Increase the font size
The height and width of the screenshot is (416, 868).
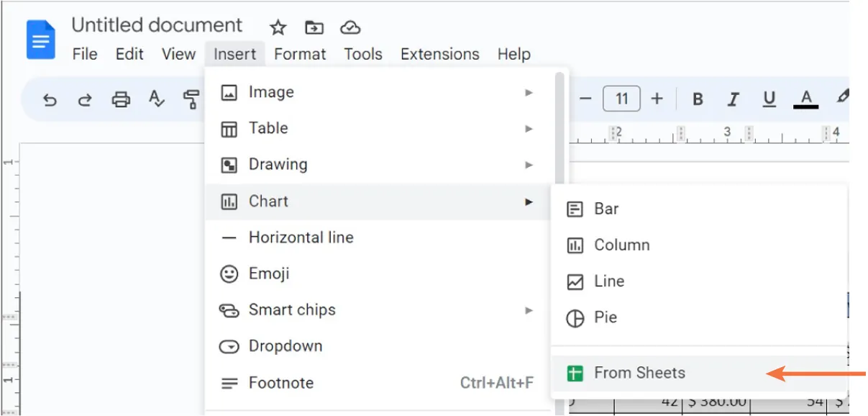pos(657,99)
